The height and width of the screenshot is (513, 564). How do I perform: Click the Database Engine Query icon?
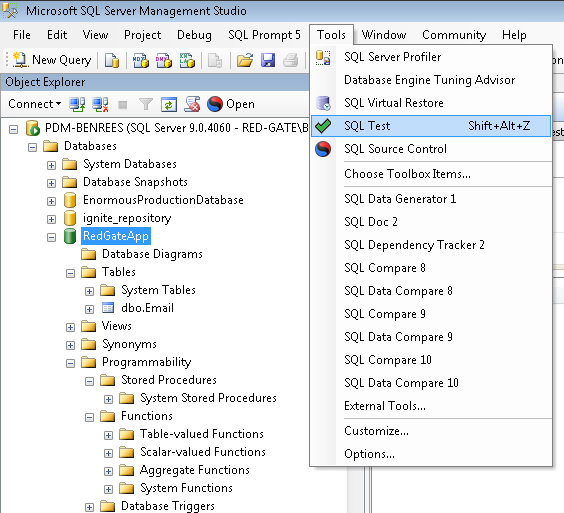112,60
